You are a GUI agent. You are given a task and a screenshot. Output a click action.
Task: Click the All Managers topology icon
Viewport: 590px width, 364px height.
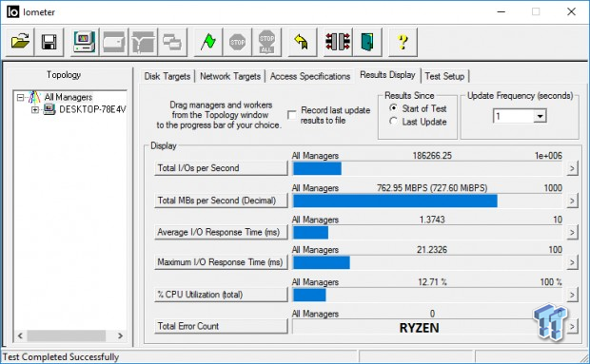tap(34, 97)
